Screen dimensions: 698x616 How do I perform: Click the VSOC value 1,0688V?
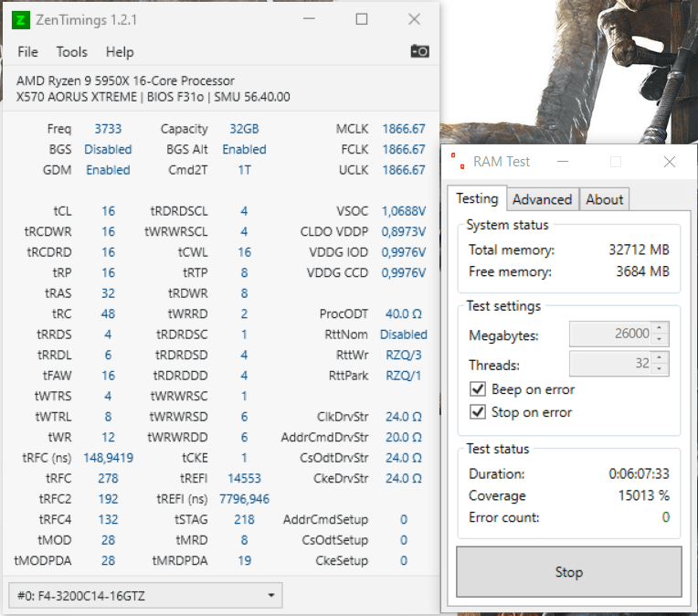tap(403, 211)
